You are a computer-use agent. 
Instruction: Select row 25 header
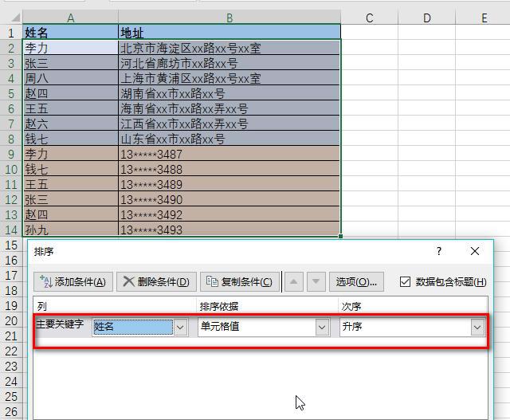11,397
